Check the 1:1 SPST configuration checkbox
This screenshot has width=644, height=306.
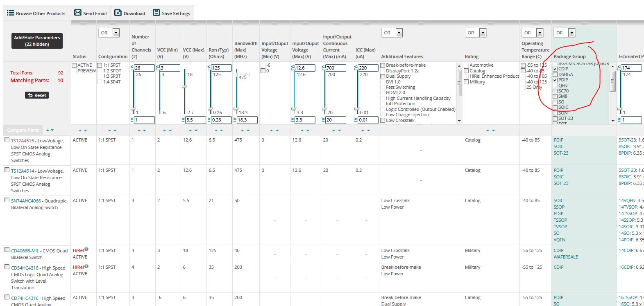pyautogui.click(x=100, y=65)
